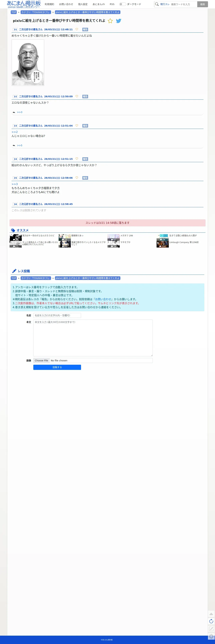Follow >>3 anchor inside post 5

click(15, 184)
